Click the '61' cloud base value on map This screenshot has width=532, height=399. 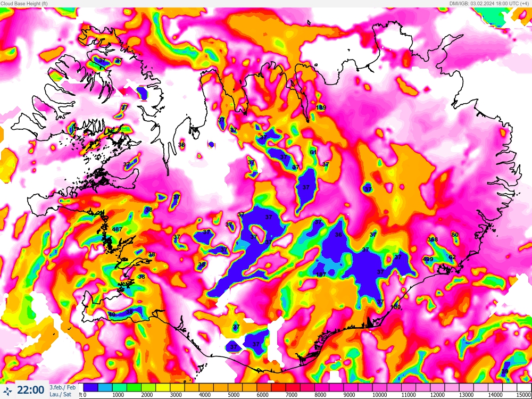[x=313, y=152]
